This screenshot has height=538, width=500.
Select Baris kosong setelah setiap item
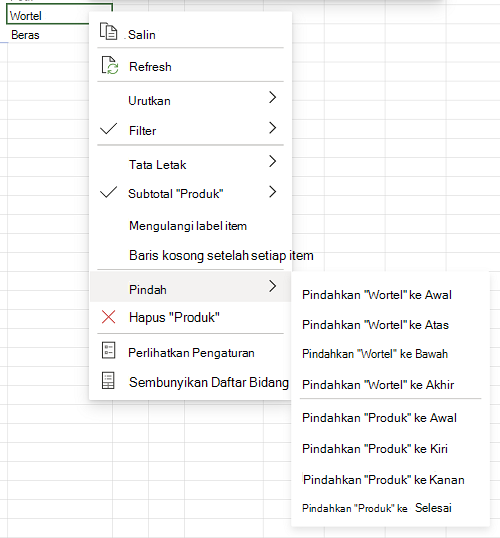(x=190, y=255)
